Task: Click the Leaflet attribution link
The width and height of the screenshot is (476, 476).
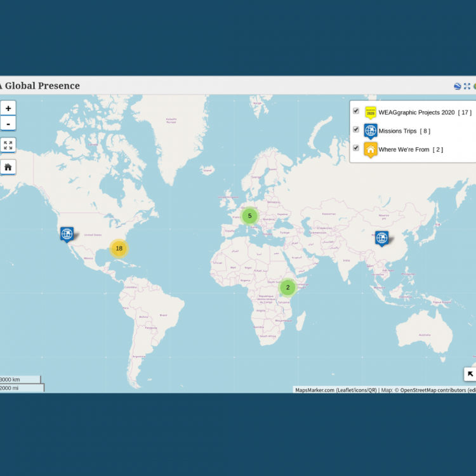Action: [x=346, y=390]
